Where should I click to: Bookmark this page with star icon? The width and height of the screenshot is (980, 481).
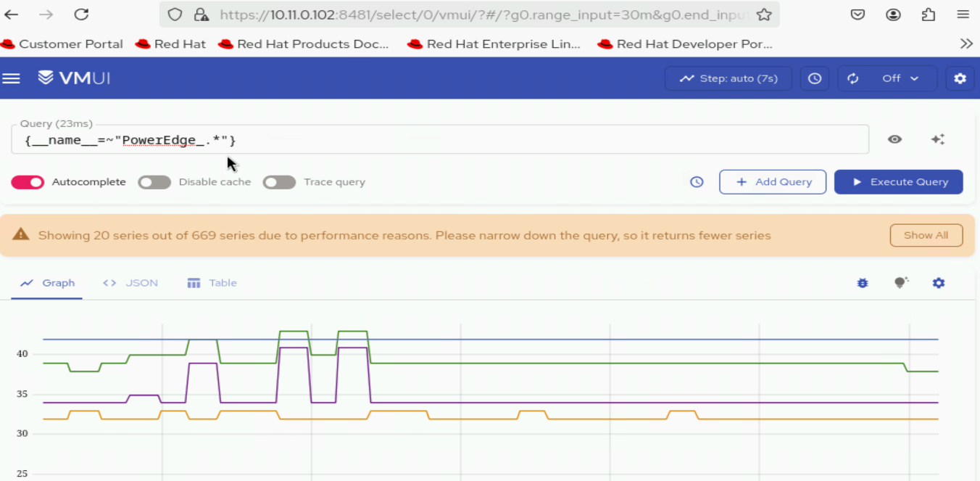(763, 15)
